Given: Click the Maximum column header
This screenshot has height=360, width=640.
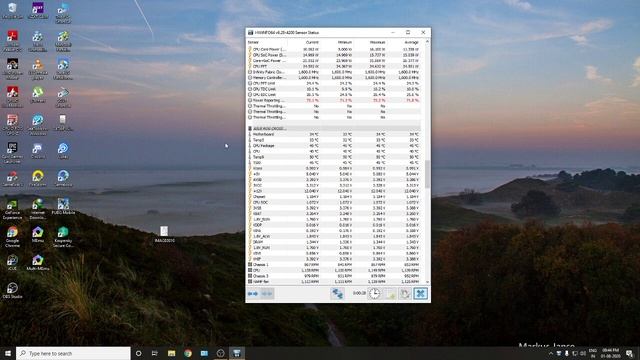Looking at the screenshot, I should [x=378, y=42].
